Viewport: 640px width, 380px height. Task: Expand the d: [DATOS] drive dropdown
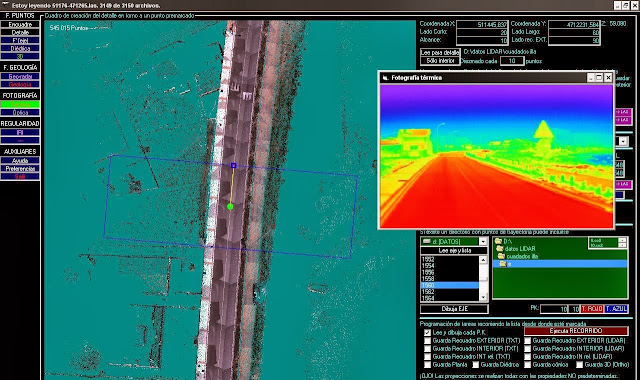(x=483, y=242)
